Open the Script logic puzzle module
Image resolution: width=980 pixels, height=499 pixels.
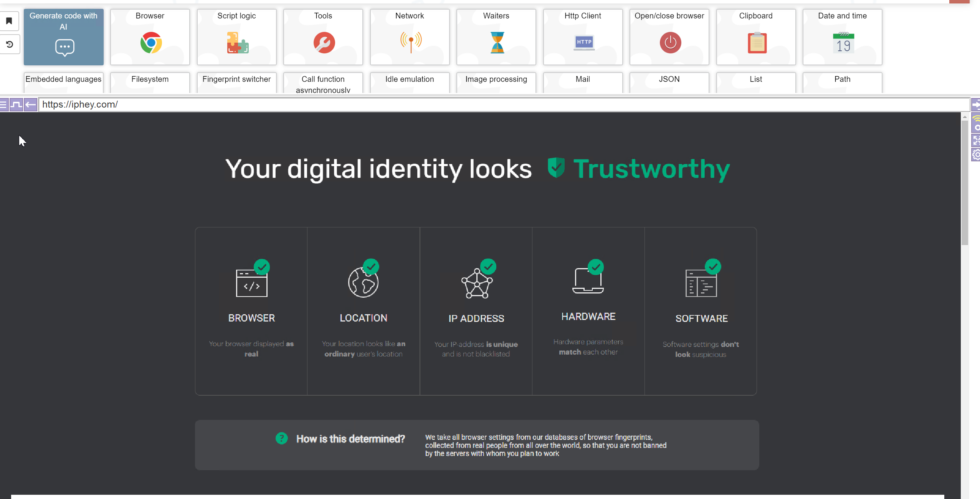point(236,37)
